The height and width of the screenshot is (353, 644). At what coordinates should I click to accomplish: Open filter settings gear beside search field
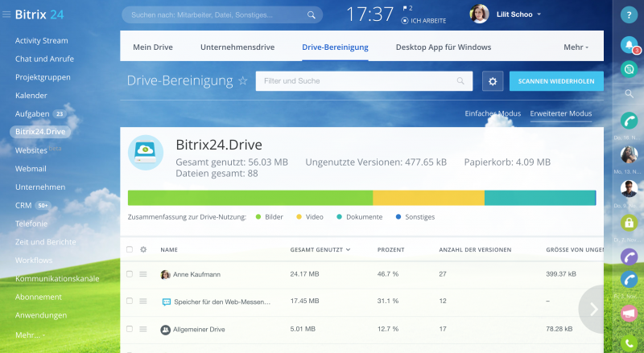[493, 81]
